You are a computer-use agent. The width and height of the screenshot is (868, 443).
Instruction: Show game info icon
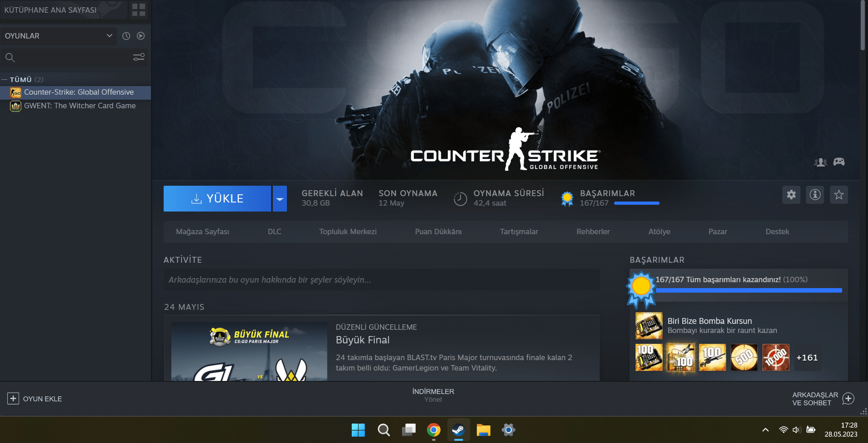click(x=815, y=195)
